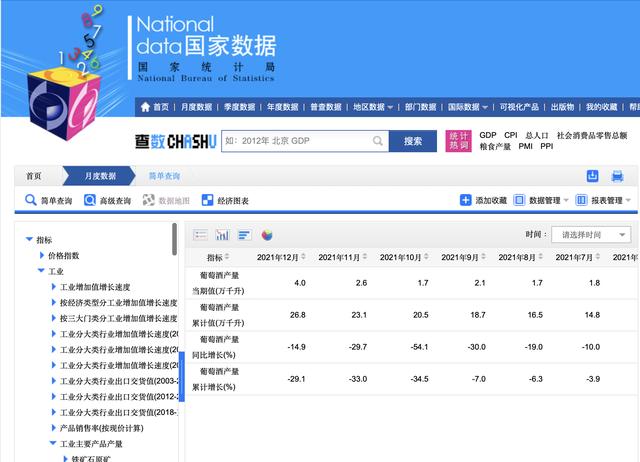Select the 简单查询 breadcrumb tab
This screenshot has height=462, width=640.
point(164,176)
